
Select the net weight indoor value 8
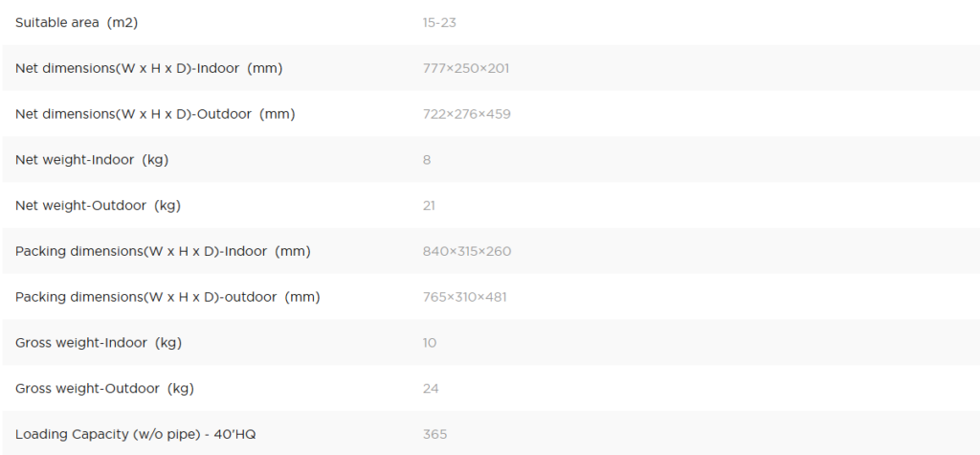point(426,160)
